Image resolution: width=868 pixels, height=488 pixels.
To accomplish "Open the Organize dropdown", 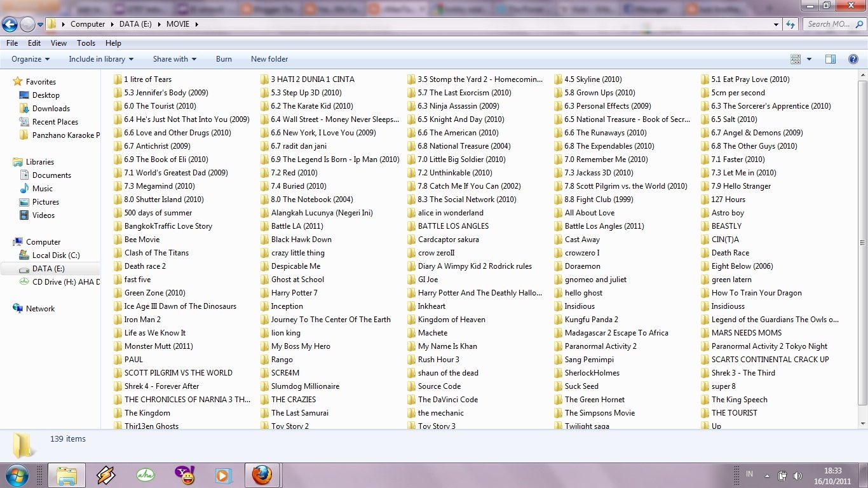I will click(31, 59).
